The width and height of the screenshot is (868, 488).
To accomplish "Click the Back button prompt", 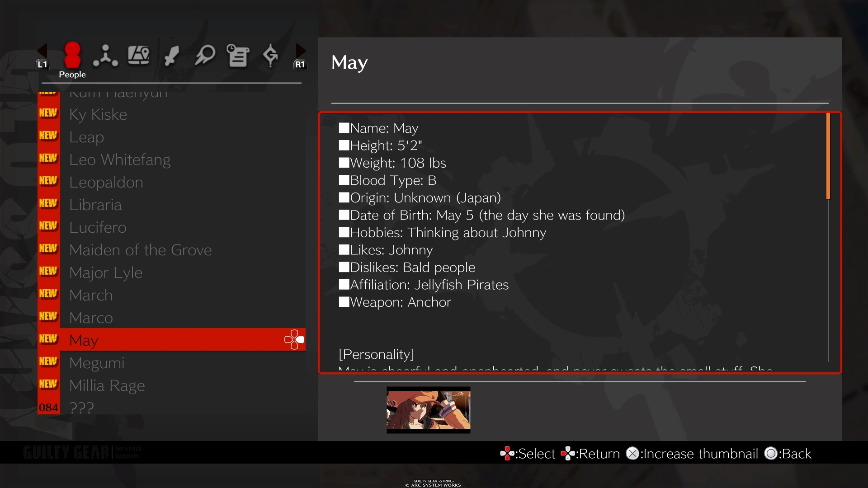I will click(788, 454).
